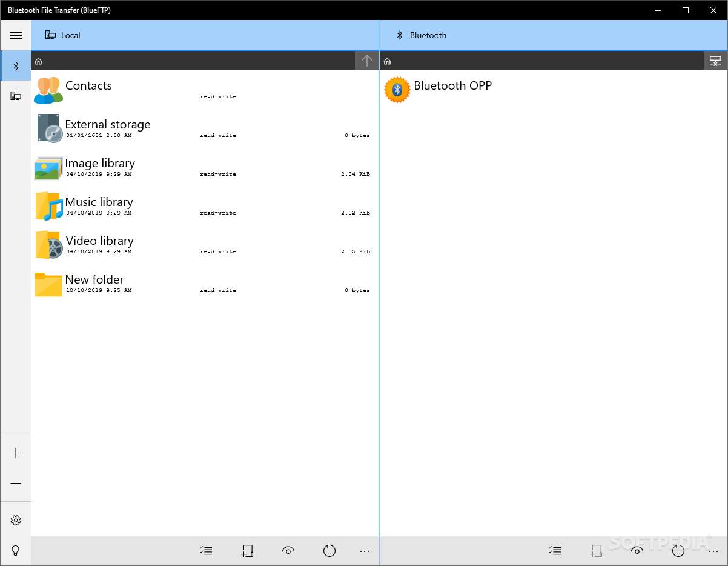The width and height of the screenshot is (728, 566).
Task: Open more options in Local toolbar
Action: pos(365,551)
